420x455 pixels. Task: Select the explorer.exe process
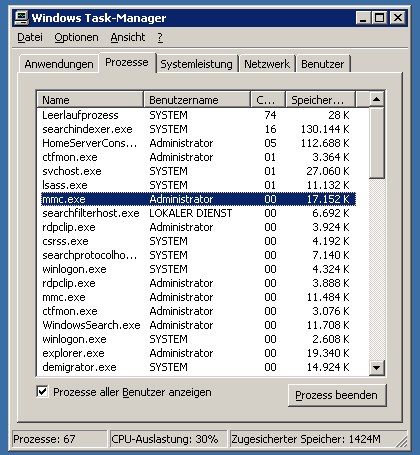[198, 353]
